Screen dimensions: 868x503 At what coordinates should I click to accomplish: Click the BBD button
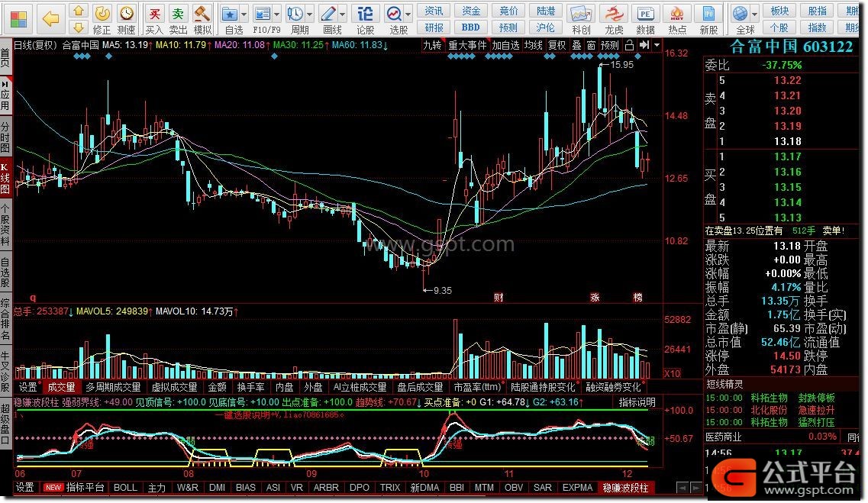(470, 27)
